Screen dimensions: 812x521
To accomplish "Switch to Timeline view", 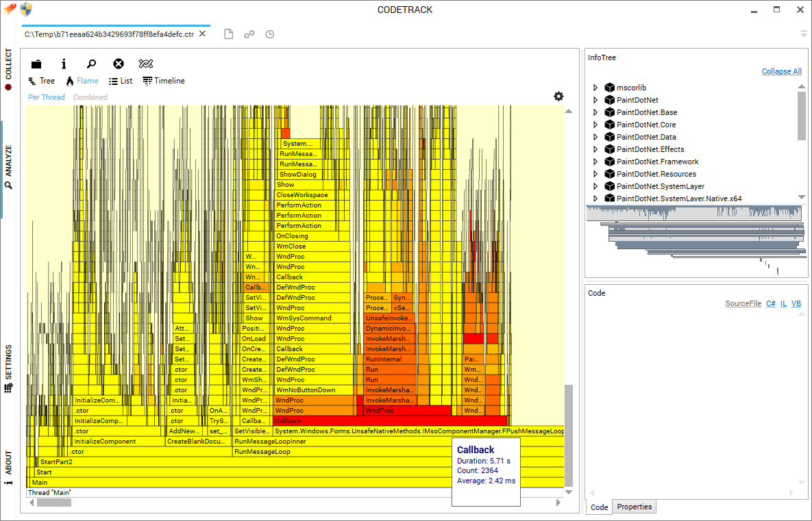I will pos(164,81).
